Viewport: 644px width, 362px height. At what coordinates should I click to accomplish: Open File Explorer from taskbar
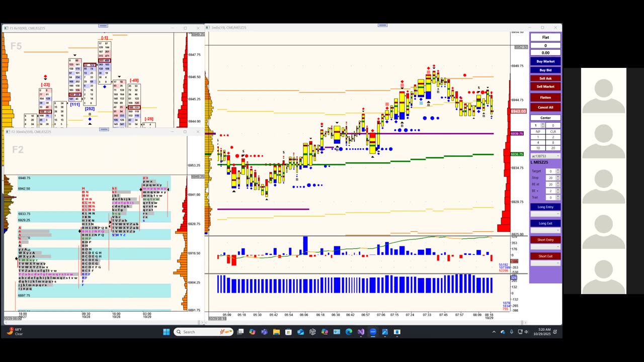277,332
